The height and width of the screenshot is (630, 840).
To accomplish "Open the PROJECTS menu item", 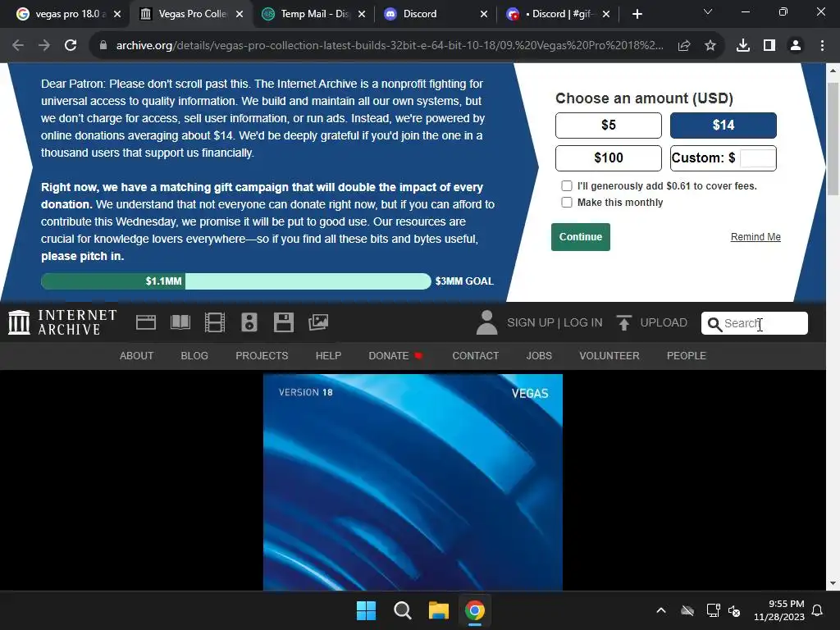I will click(262, 356).
